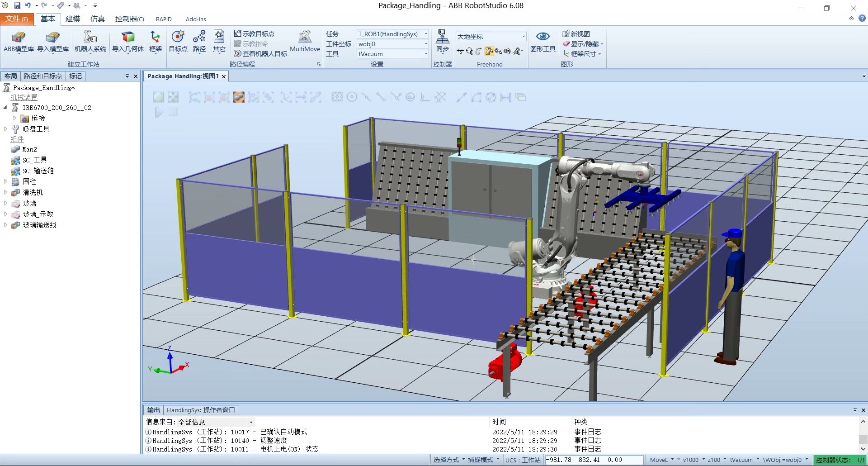Click the 控制器状态 status indicator
Image resolution: width=868 pixels, height=466 pixels.
[x=840, y=460]
